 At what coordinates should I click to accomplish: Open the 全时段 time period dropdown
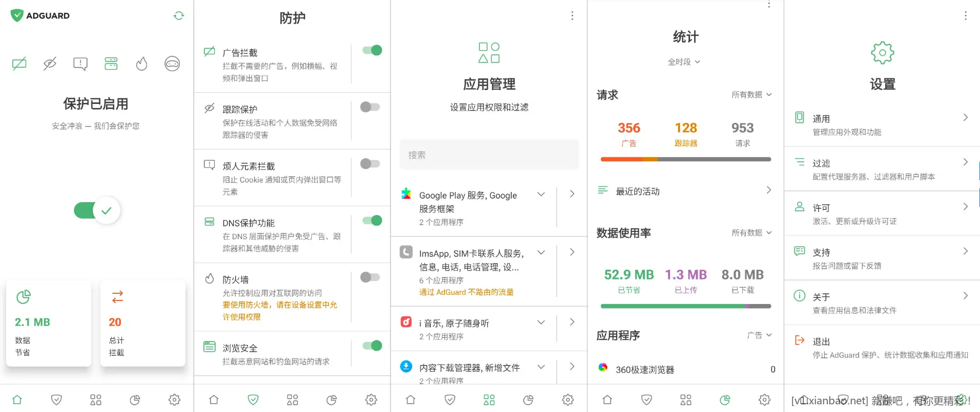pyautogui.click(x=684, y=62)
